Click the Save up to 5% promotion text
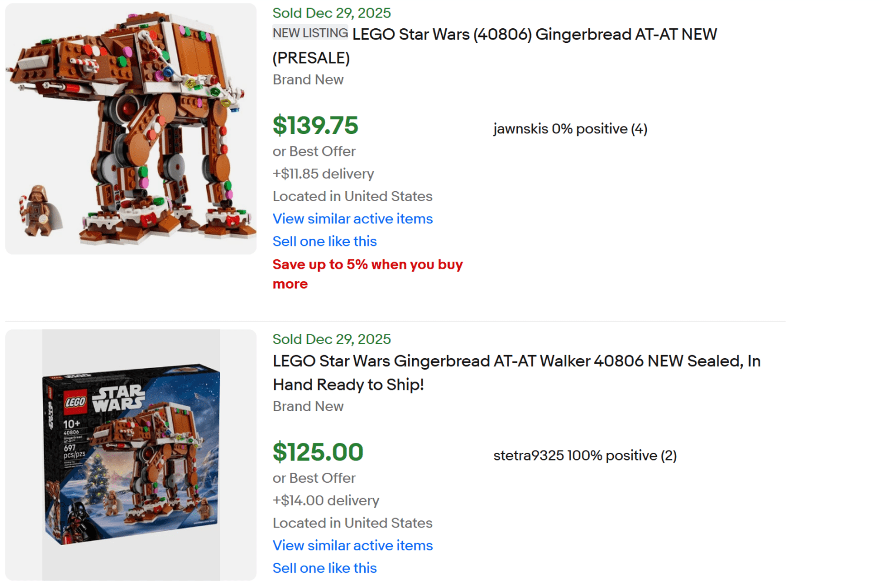 tap(367, 274)
